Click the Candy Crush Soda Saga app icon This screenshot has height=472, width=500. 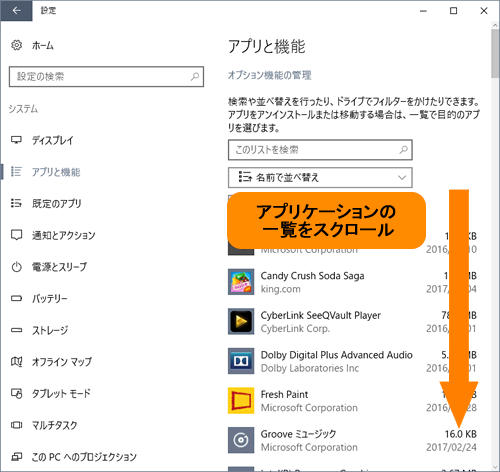tap(241, 282)
